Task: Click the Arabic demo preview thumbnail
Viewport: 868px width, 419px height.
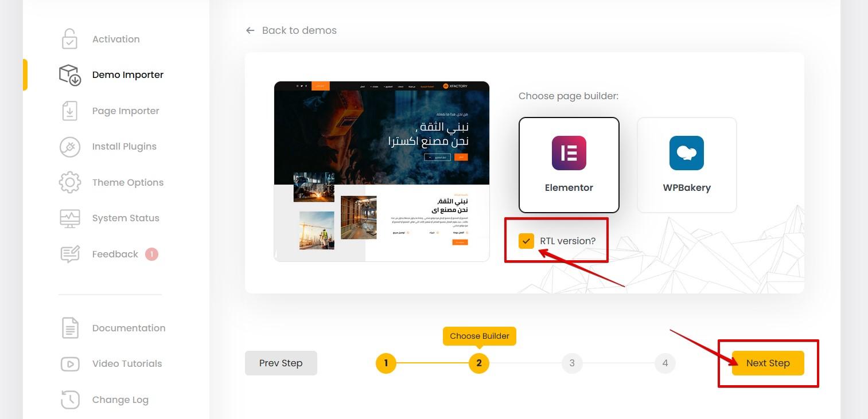Action: pyautogui.click(x=382, y=171)
